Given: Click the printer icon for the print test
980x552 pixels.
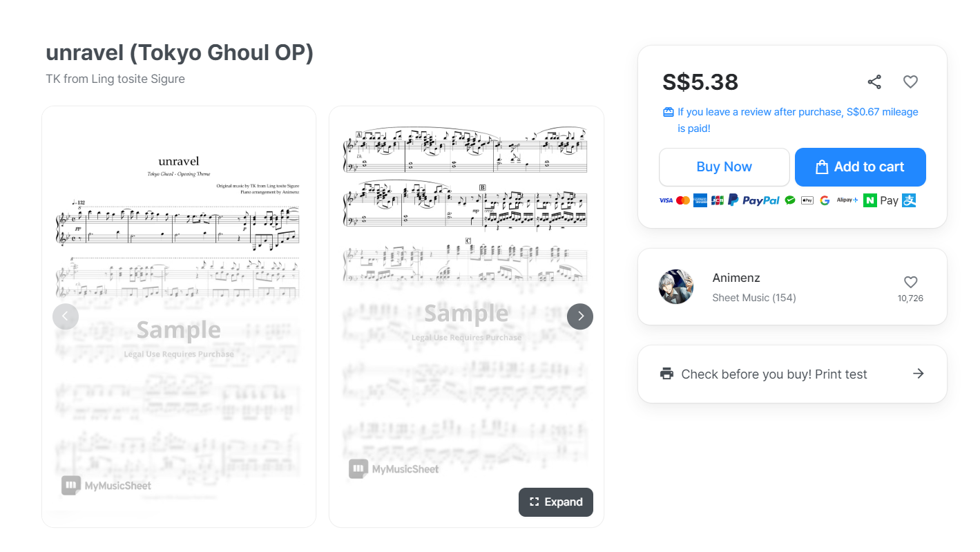Looking at the screenshot, I should pyautogui.click(x=666, y=374).
